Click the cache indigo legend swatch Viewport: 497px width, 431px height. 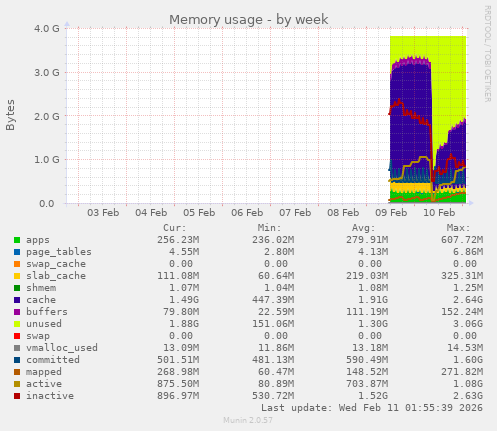tap(17, 300)
